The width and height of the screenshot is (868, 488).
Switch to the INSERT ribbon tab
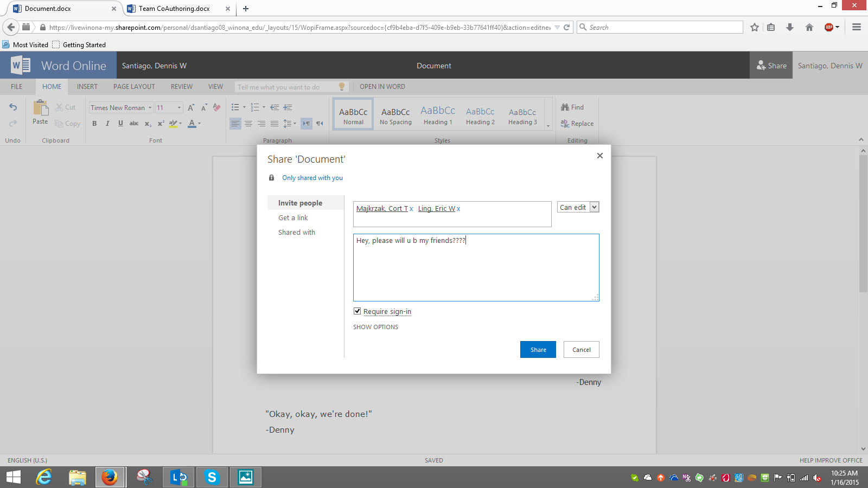click(x=87, y=87)
